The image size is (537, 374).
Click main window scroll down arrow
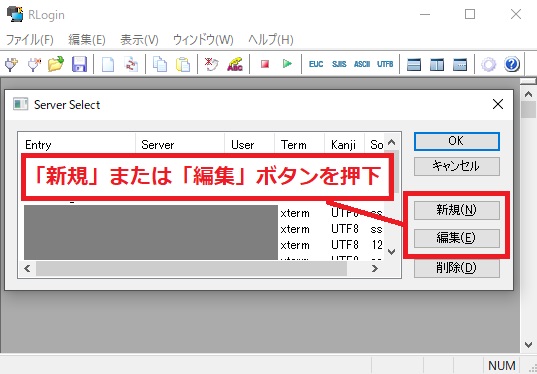click(x=528, y=344)
